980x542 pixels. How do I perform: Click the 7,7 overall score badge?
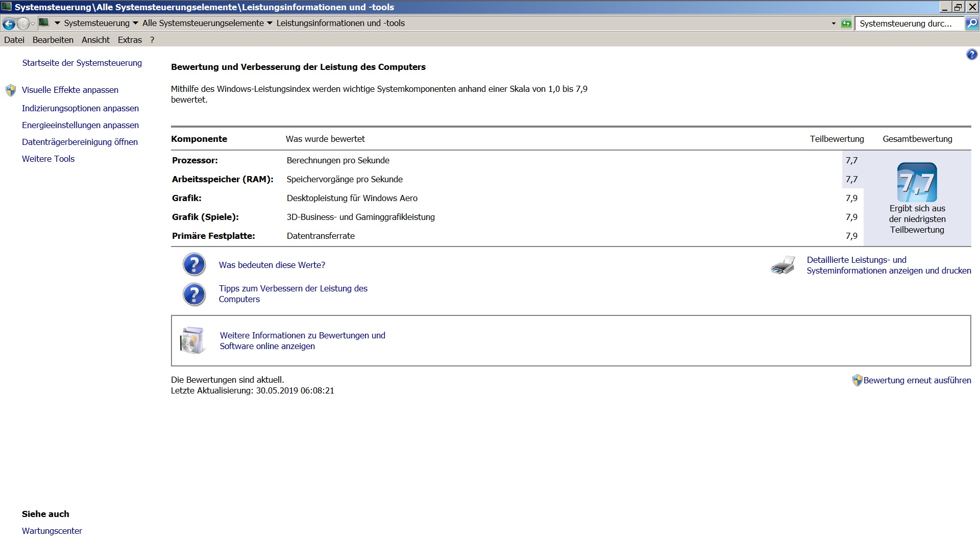point(917,182)
